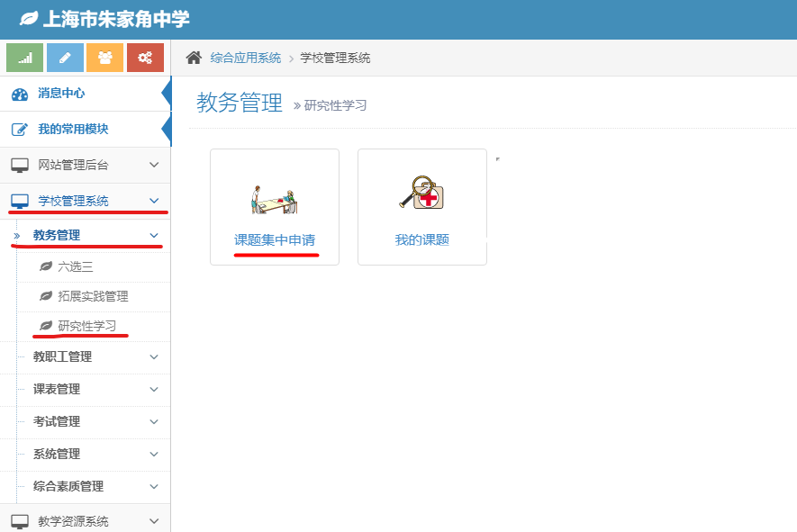Click the leaf logo in header
The height and width of the screenshot is (532, 797).
(x=29, y=19)
